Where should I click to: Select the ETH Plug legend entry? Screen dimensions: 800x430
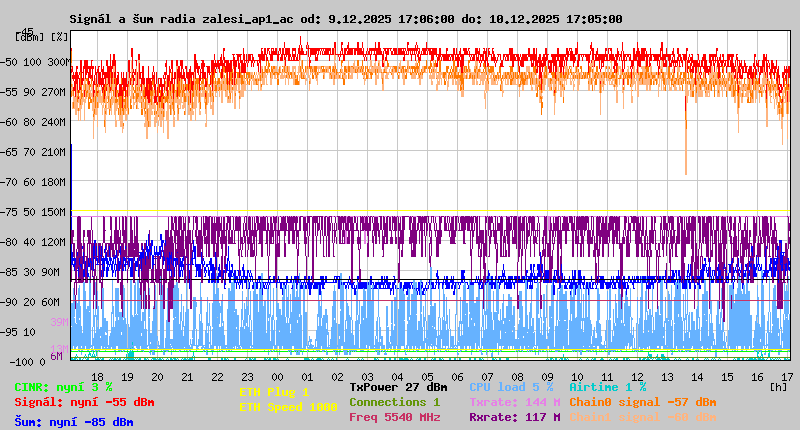274,392
